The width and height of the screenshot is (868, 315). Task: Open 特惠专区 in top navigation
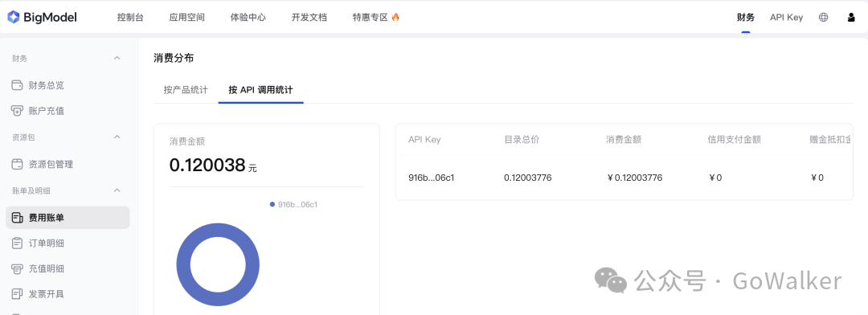(371, 17)
